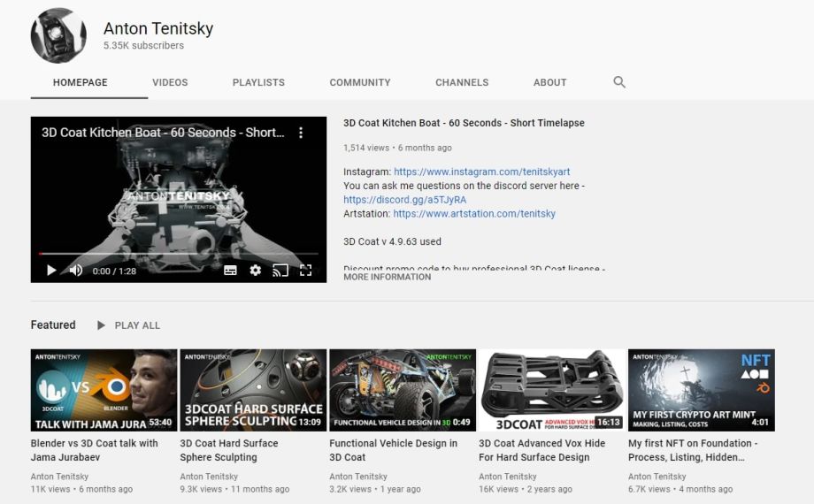Click the 3D Coat Kitchen Boat title link
The width and height of the screenshot is (814, 504).
[x=464, y=123]
